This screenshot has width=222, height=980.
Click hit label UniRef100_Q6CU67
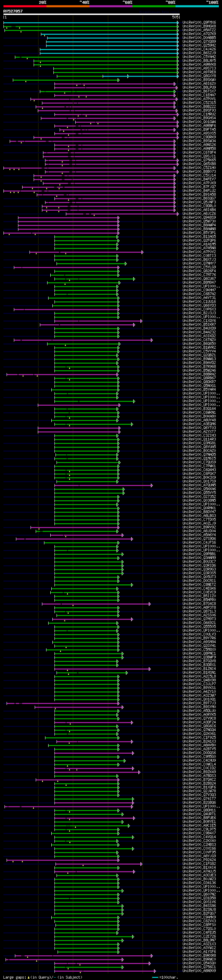coord(199,279)
